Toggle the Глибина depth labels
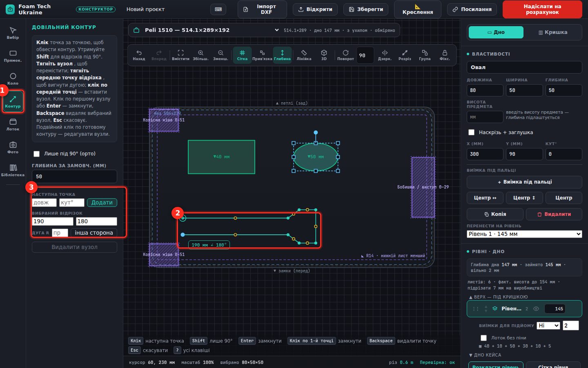588x368 pixels. click(x=282, y=55)
